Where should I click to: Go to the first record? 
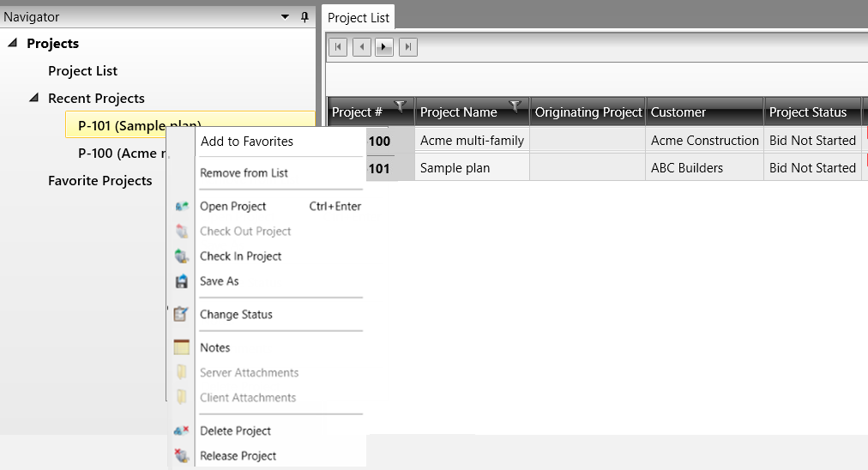pos(338,47)
